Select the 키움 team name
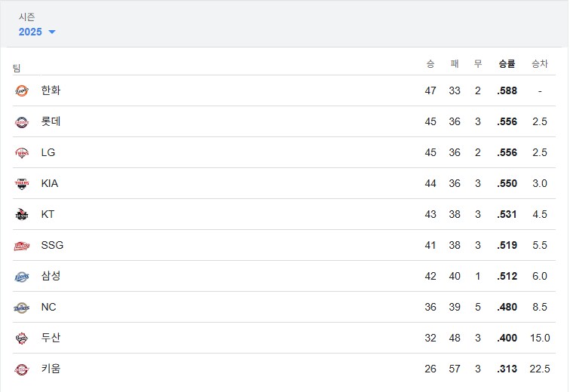This screenshot has height=392, width=570. click(x=51, y=369)
